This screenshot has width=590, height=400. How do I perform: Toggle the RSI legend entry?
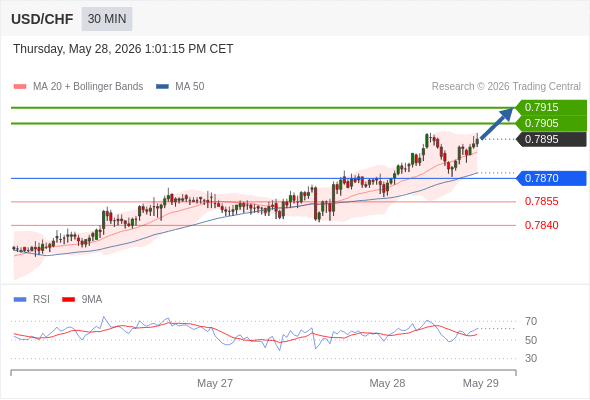pos(32,300)
